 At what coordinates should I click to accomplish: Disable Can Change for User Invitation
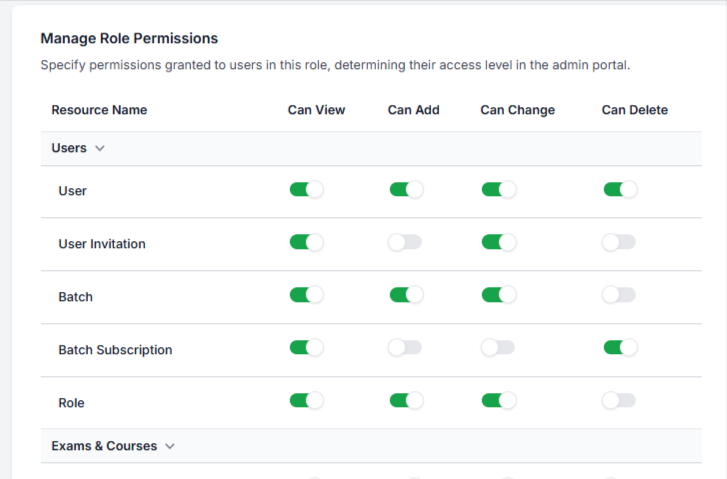tap(498, 243)
